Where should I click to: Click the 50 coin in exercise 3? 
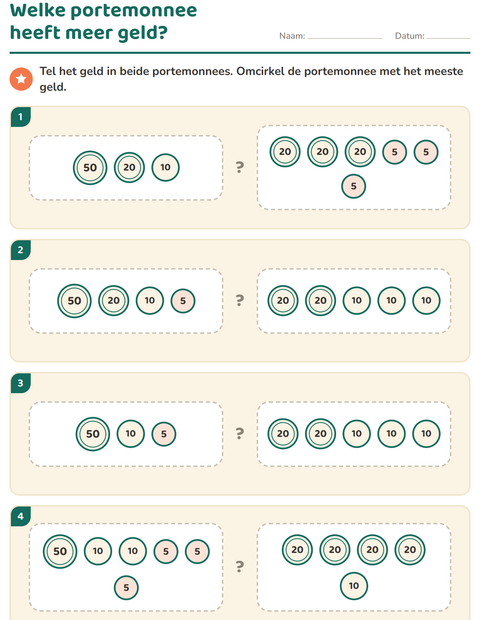[93, 434]
